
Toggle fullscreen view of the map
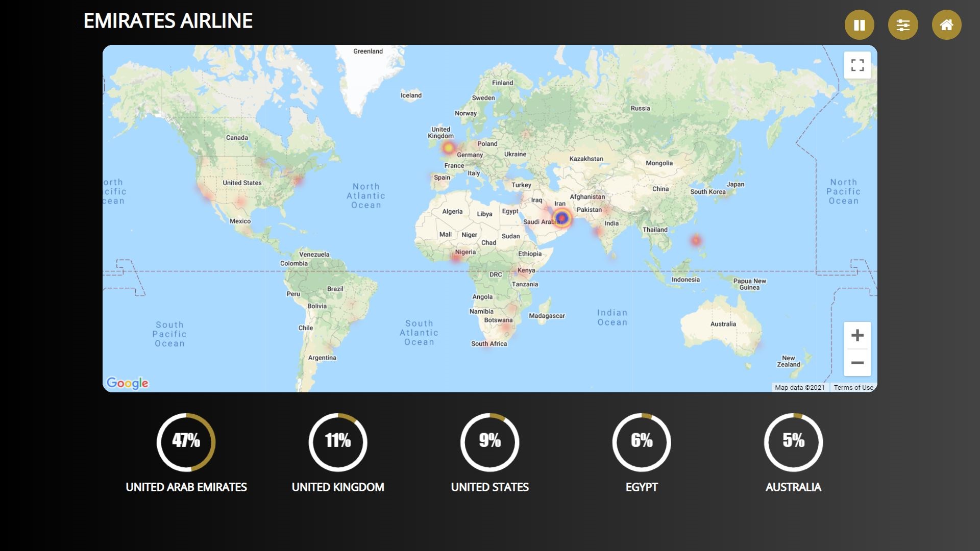tap(857, 65)
